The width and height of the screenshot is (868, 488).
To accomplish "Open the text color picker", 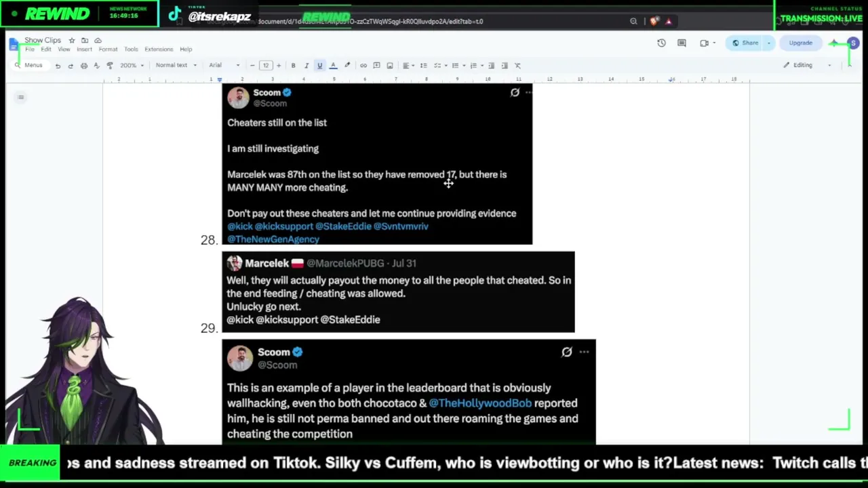I will [333, 66].
